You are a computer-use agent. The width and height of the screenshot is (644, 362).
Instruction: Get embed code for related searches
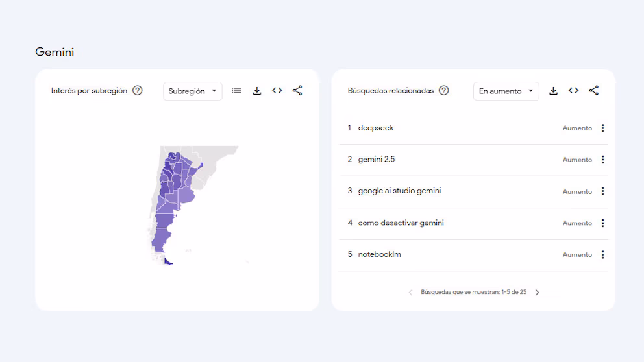[574, 90]
